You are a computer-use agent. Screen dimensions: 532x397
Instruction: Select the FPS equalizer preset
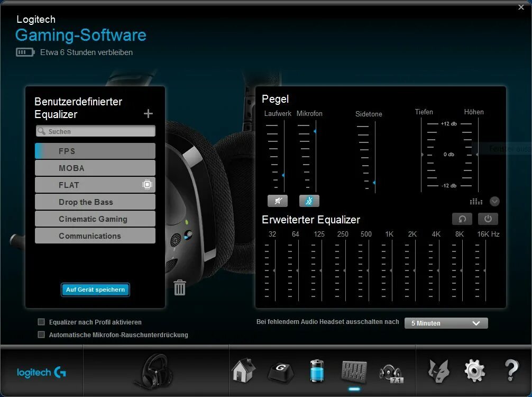tap(95, 151)
